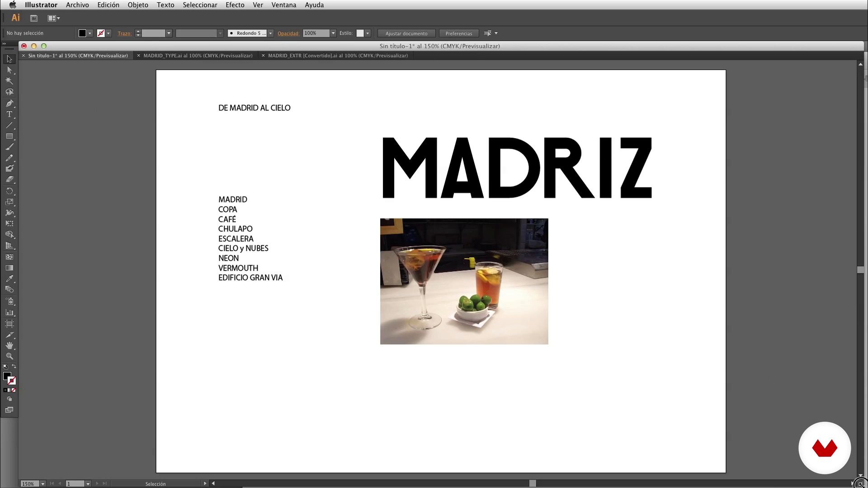Click Ajustar documento button
Viewport: 868px width, 488px height.
pyautogui.click(x=406, y=33)
